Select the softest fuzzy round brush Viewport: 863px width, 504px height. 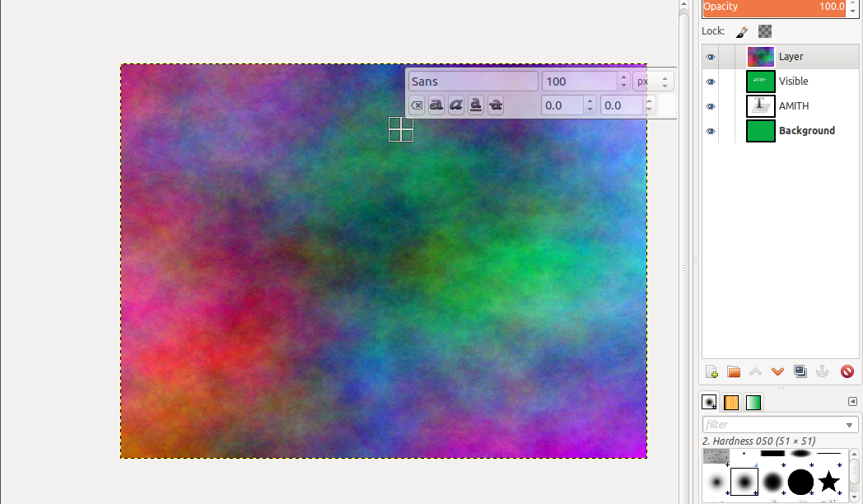716,482
